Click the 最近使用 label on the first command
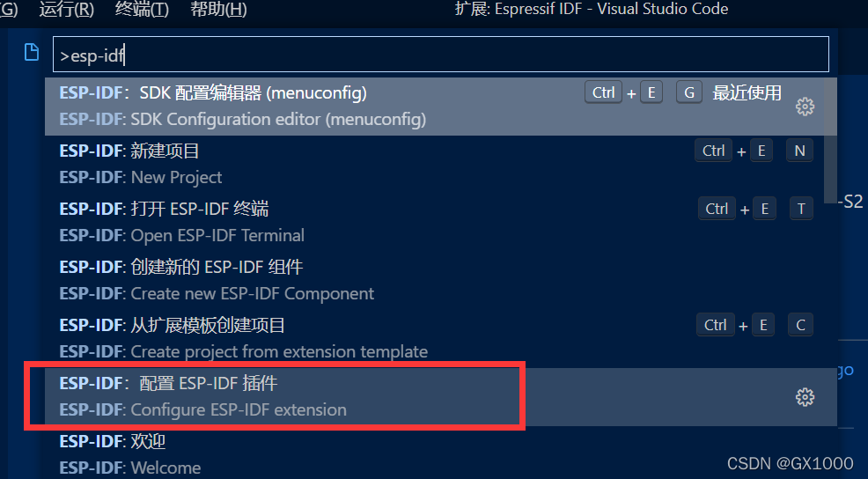Viewport: 868px width, 479px height. click(x=747, y=93)
